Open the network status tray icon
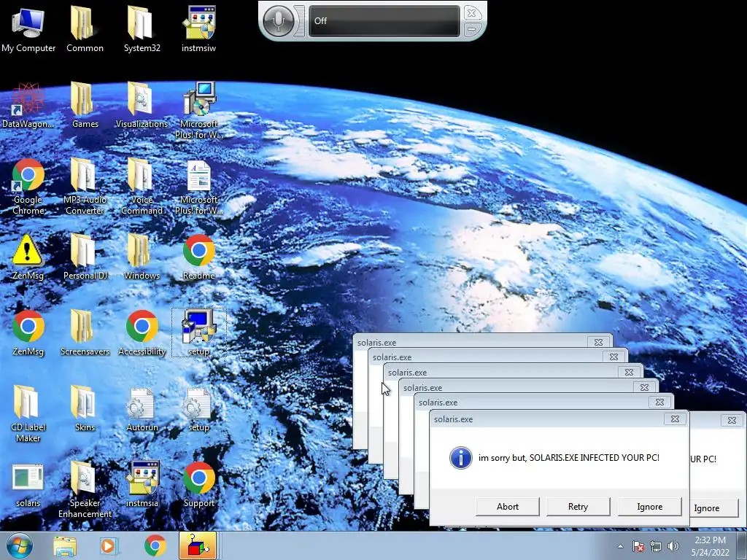 (x=656, y=546)
